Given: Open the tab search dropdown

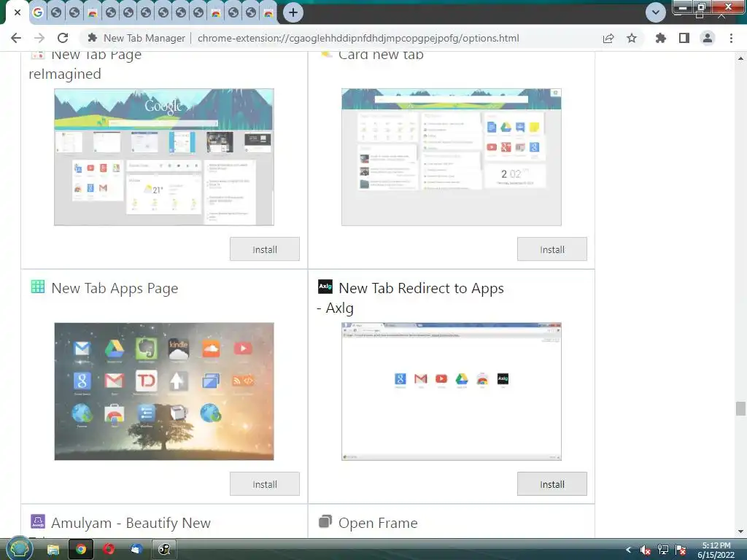Looking at the screenshot, I should [656, 12].
